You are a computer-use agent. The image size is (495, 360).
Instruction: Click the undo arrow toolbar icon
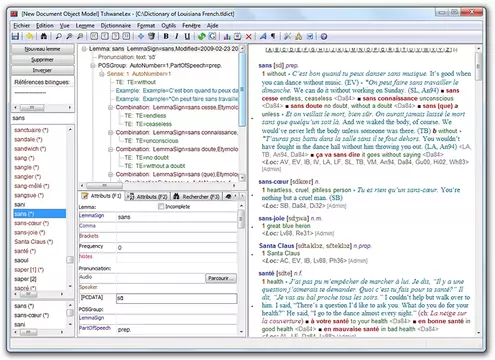click(30, 36)
